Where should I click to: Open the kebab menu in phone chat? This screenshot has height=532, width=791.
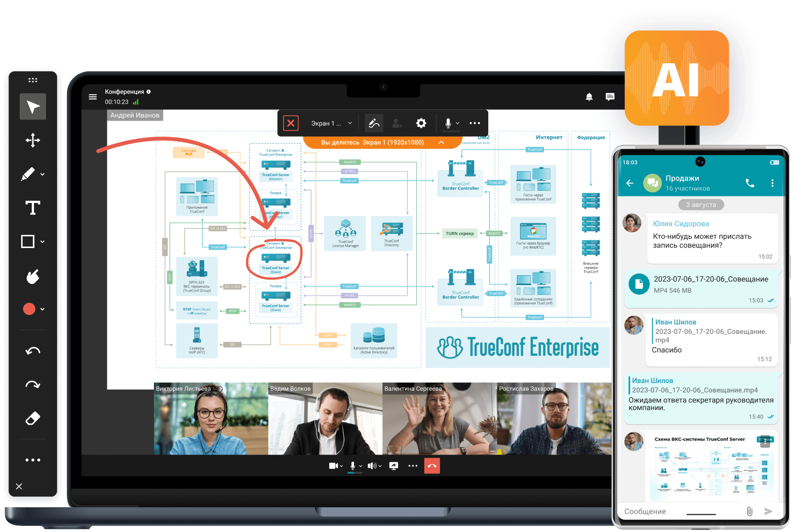(772, 183)
